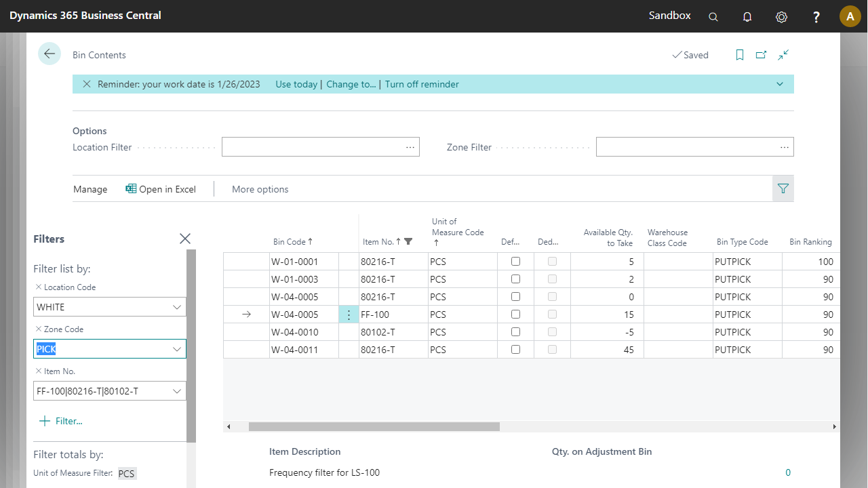Click the horizontal table scrollbar thumb
Image resolution: width=868 pixels, height=488 pixels.
click(x=374, y=427)
